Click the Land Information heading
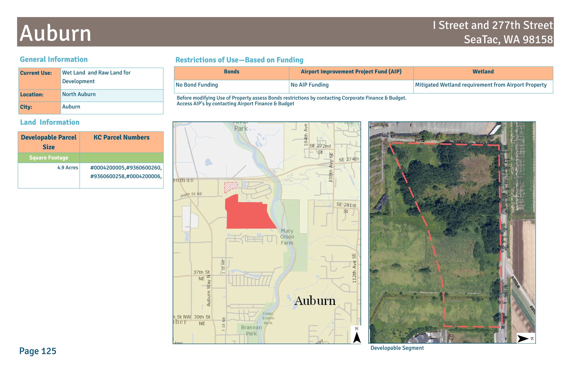Image resolution: width=588 pixels, height=380 pixels. [50, 122]
